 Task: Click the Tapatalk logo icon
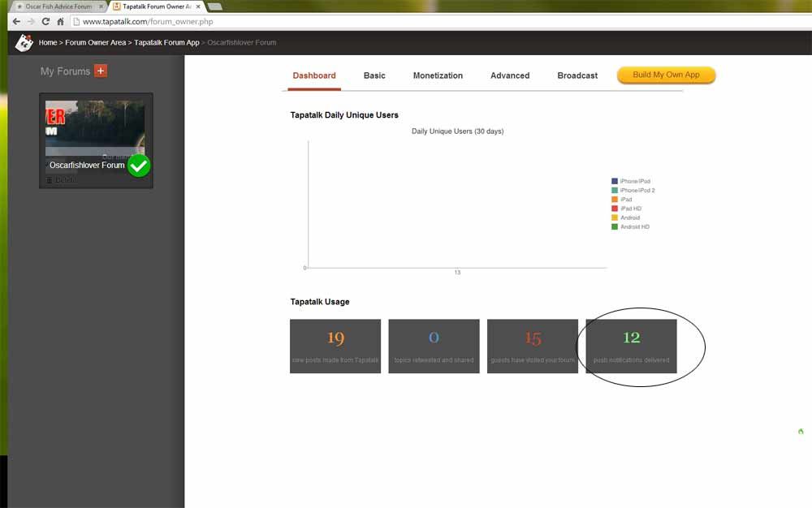(x=24, y=43)
